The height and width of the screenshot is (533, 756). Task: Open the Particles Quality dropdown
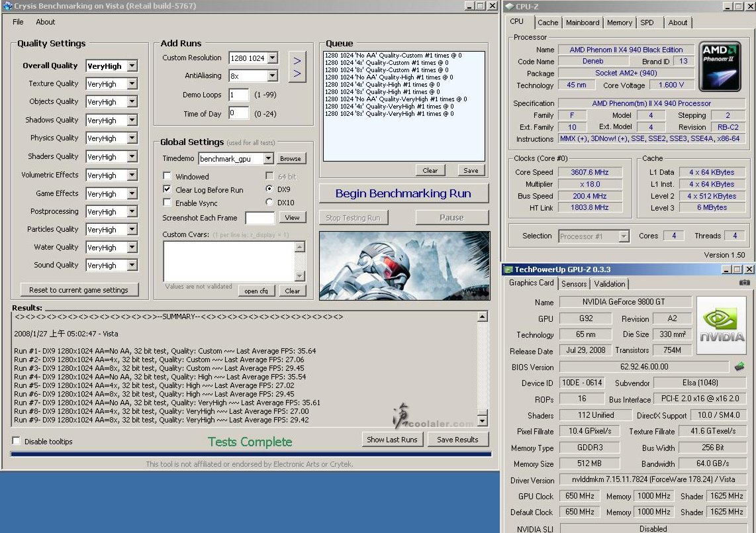[x=132, y=229]
